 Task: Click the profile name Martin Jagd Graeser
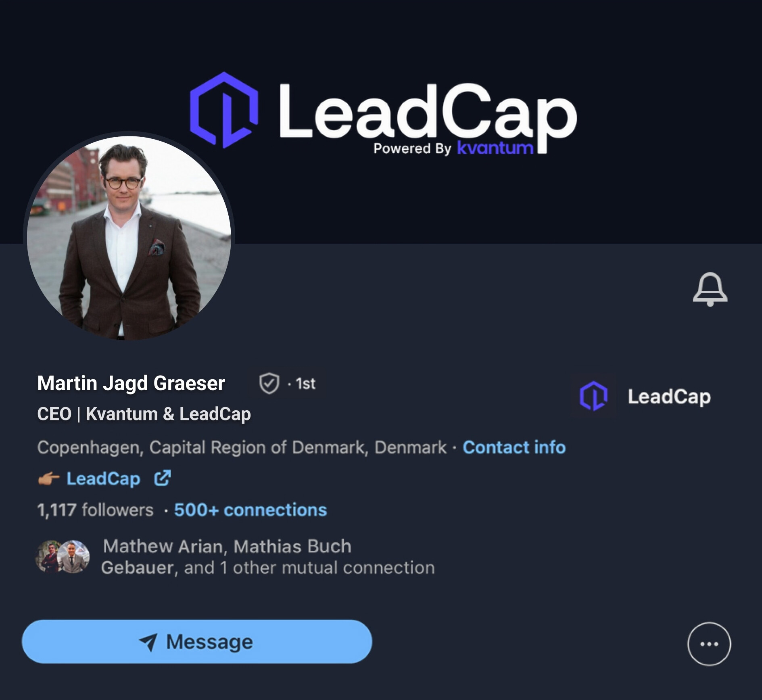(x=131, y=383)
